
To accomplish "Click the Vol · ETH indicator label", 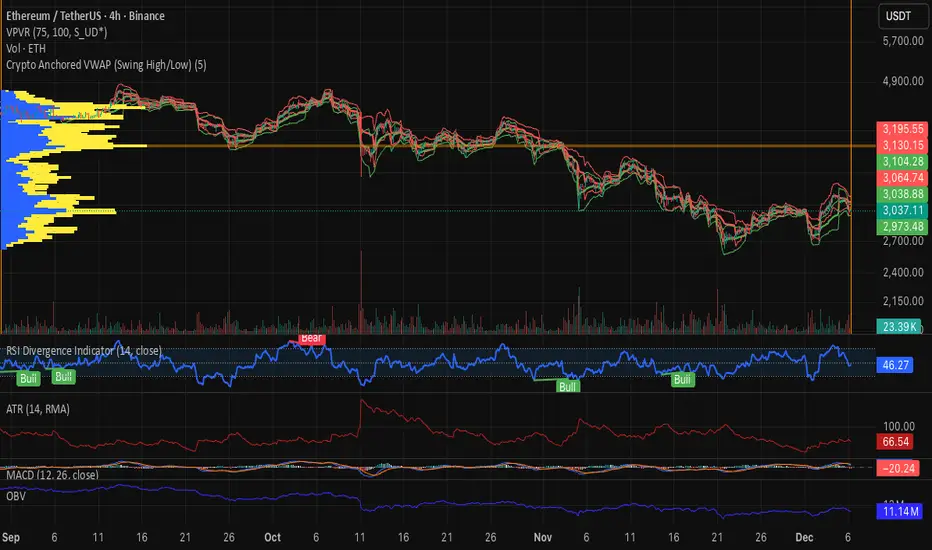I will pyautogui.click(x=26, y=48).
